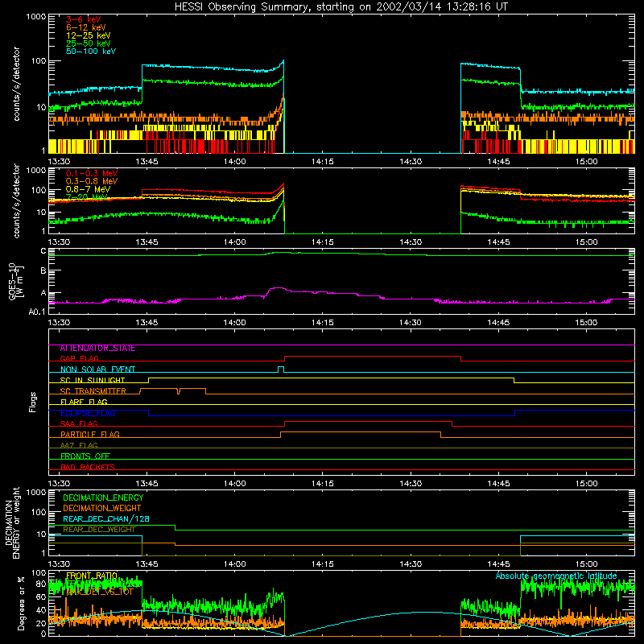Click the MAX_DET_VS_TOT legend label

100,592
